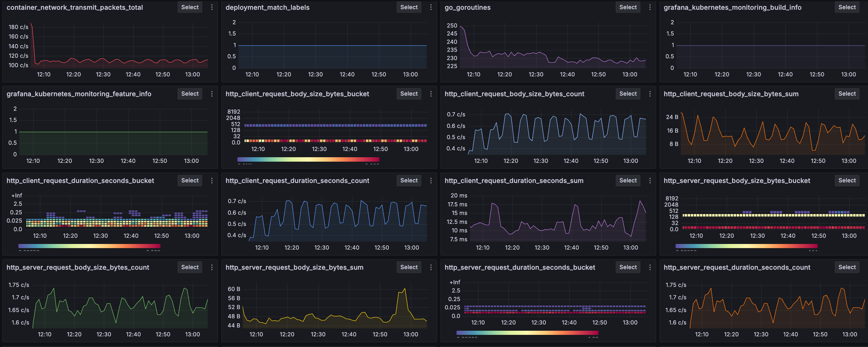Click the color gradient legend under http_client_request_body_size_bytes_bucket
Screen dimensions: 868x347
pos(308,159)
